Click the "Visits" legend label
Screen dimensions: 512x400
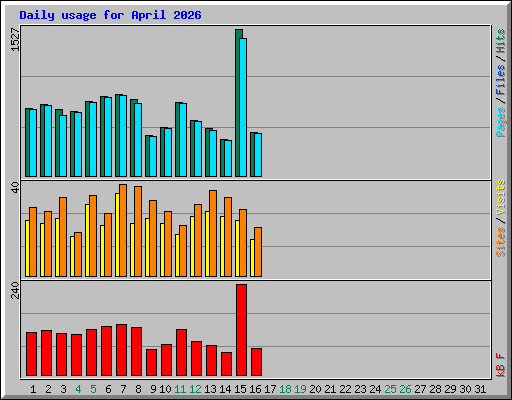coord(500,197)
